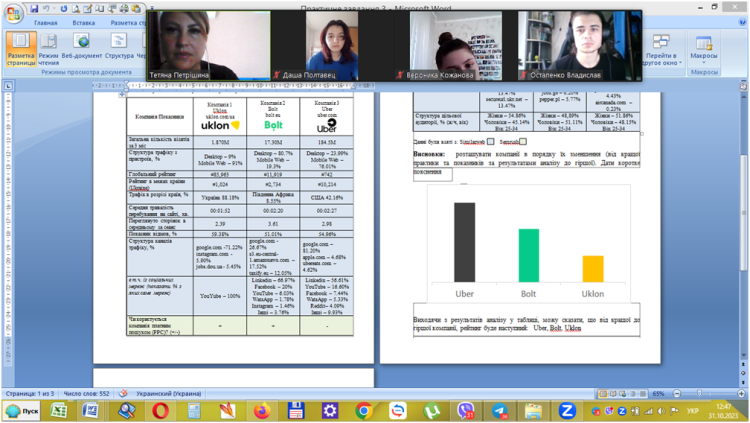Image resolution: width=750 pixels, height=423 pixels.
Task: Open Opera browser from the taskbar
Action: pyautogui.click(x=160, y=410)
